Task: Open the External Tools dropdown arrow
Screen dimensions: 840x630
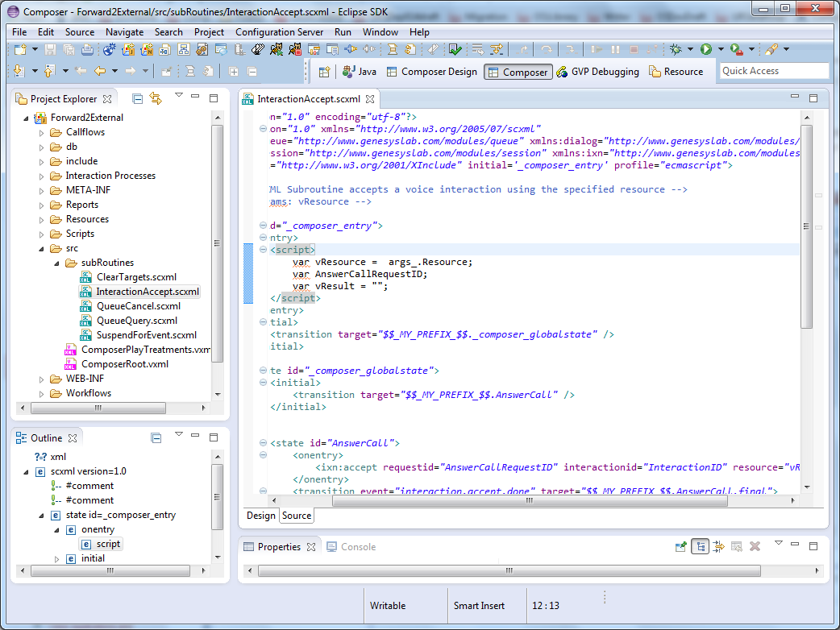Action: click(x=751, y=49)
